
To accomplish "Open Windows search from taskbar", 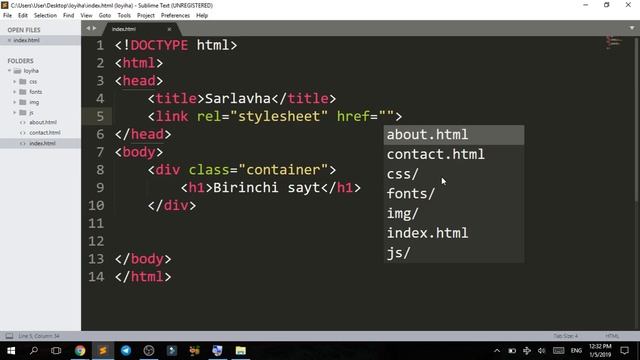I will pos(34,351).
